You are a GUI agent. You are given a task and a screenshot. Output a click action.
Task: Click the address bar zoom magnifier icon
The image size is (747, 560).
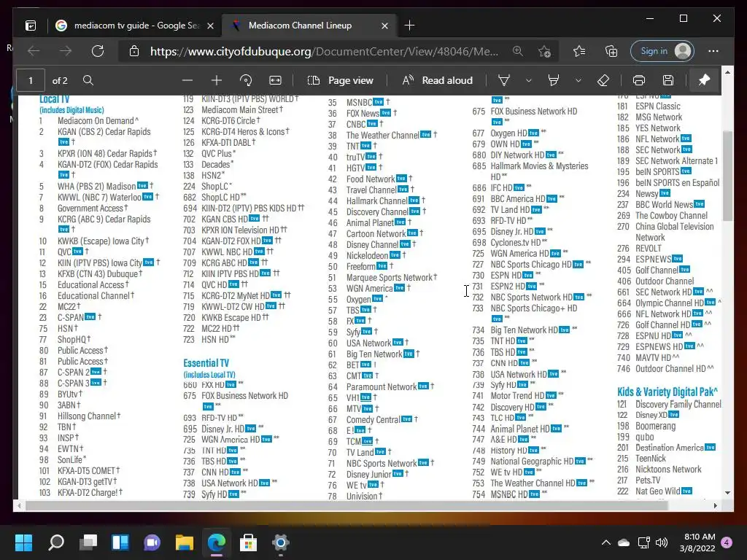[x=518, y=51]
